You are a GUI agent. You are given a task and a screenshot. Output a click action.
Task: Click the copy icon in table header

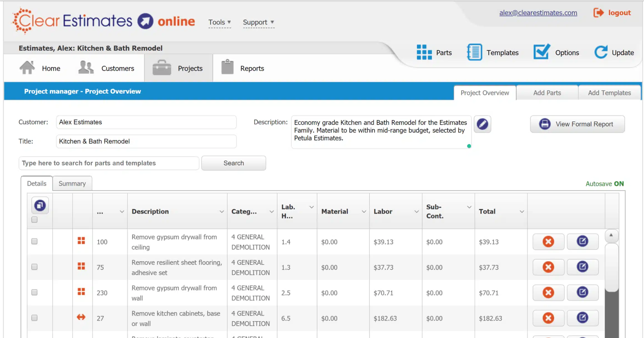click(40, 206)
